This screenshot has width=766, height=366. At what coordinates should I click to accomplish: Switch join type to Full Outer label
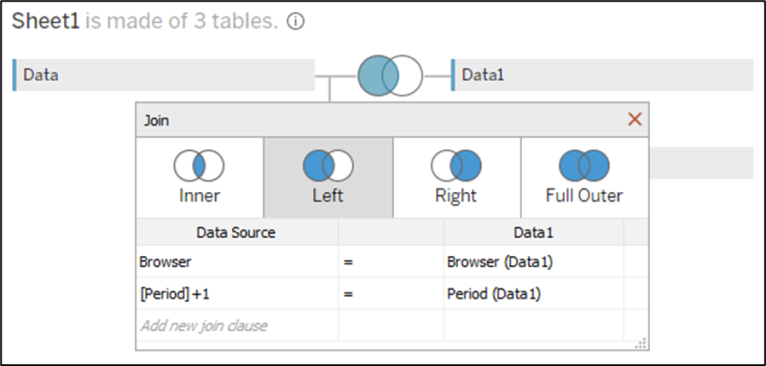coord(584,195)
